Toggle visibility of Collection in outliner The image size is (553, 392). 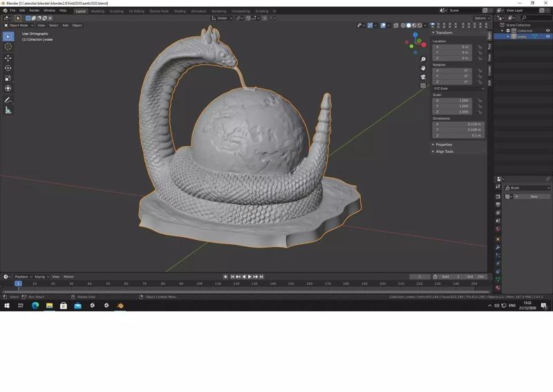(547, 30)
